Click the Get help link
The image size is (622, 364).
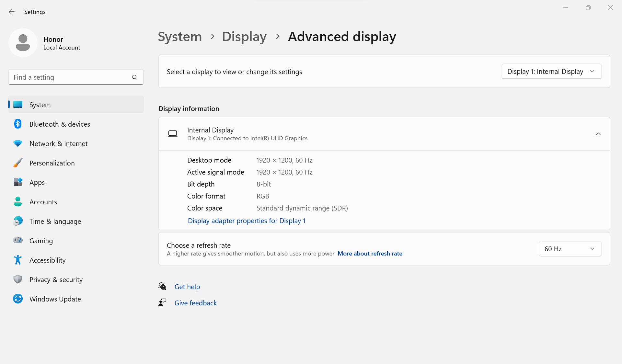point(187,287)
